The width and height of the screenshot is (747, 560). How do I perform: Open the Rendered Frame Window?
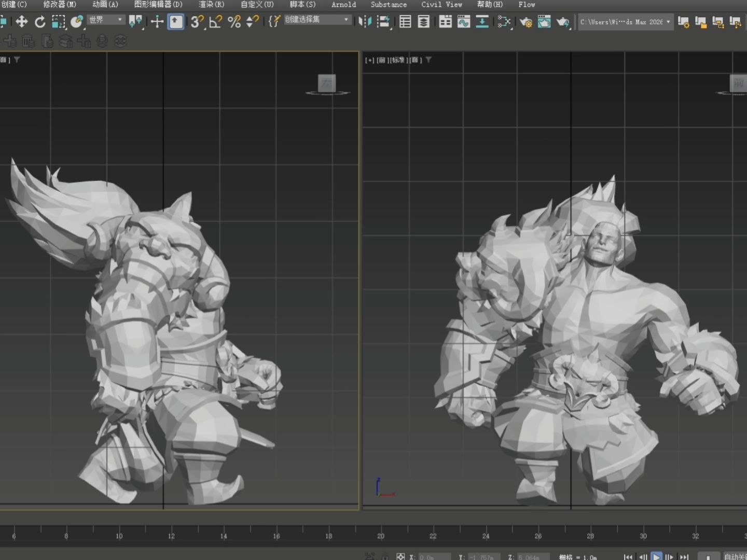pyautogui.click(x=544, y=22)
